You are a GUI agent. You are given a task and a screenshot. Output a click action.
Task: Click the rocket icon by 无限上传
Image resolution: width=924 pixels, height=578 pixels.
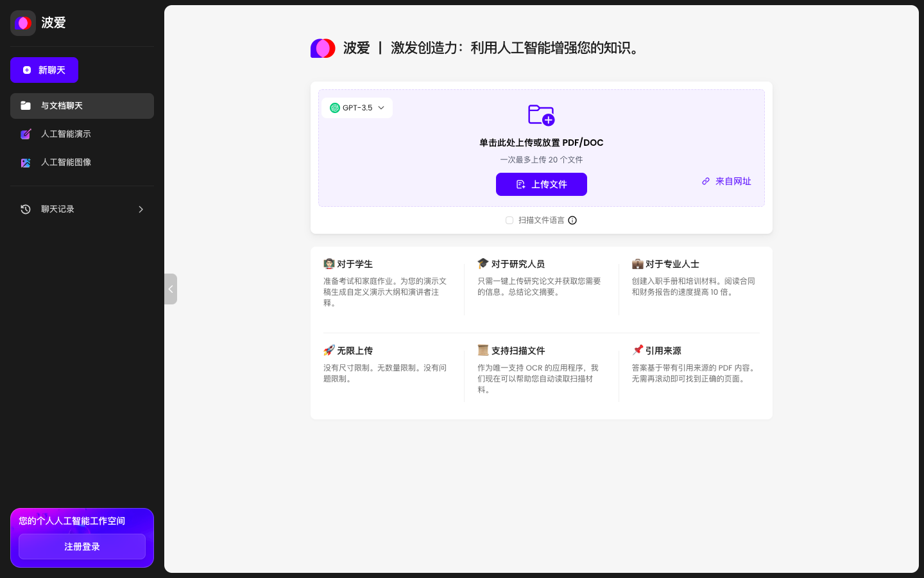(329, 350)
